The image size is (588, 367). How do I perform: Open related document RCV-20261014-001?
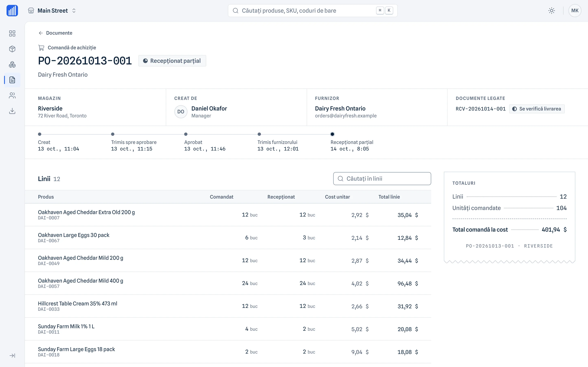click(481, 109)
